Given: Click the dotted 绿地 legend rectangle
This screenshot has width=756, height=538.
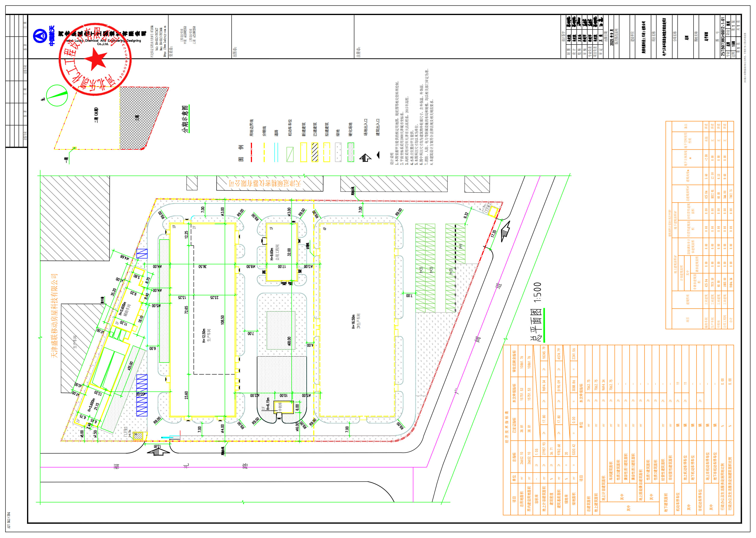Looking at the screenshot, I should tap(338, 152).
